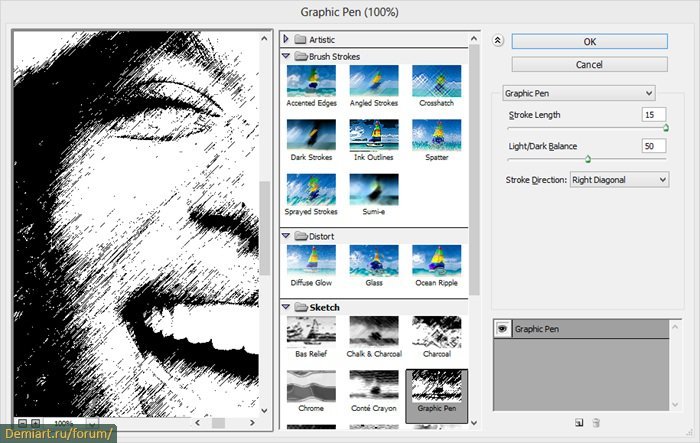Collapse the filter thumbnails panel with chevron button
Screen dimensions: 700x443
point(498,41)
